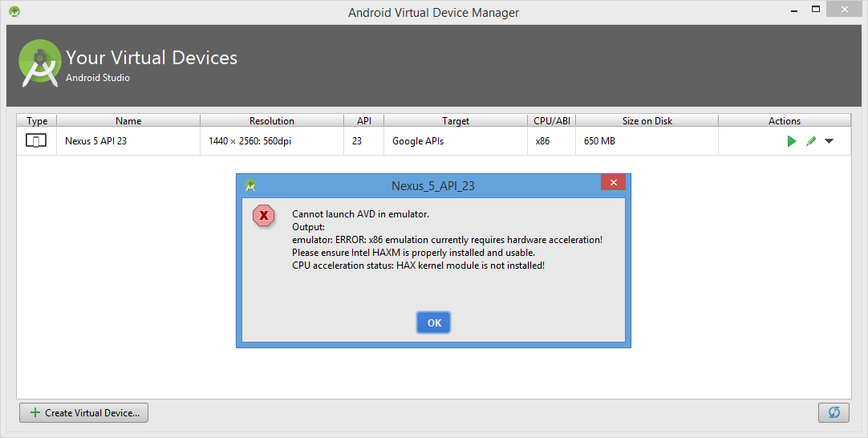Click the 'Cannot launch AVD in emulator.' text
Viewport: 868px width, 438px height.
pyautogui.click(x=360, y=214)
